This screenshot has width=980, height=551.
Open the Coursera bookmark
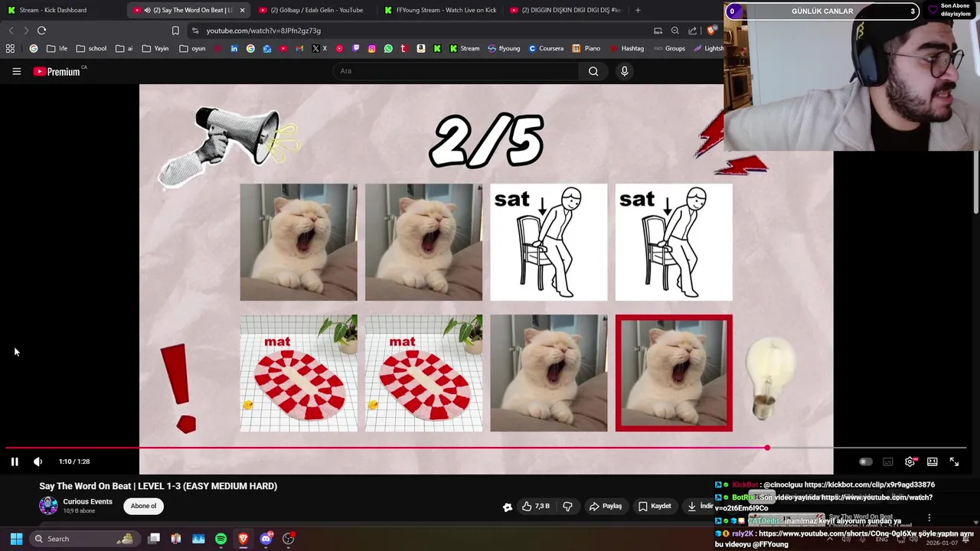(x=546, y=48)
